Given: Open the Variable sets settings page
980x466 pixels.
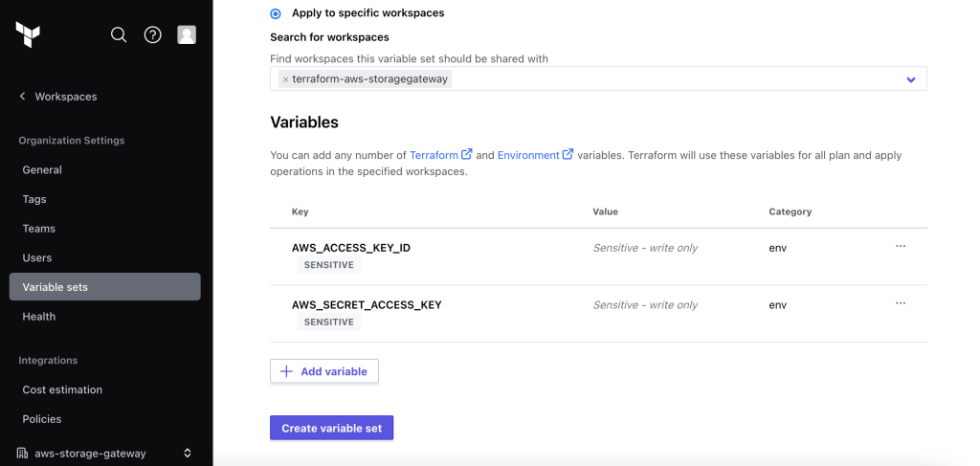Looking at the screenshot, I should click(x=56, y=287).
